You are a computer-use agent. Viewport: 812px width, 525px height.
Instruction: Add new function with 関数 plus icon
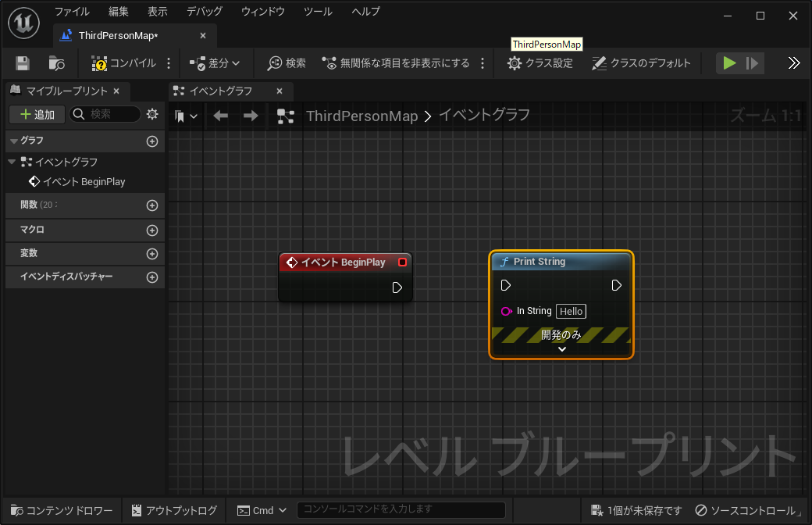coord(152,205)
